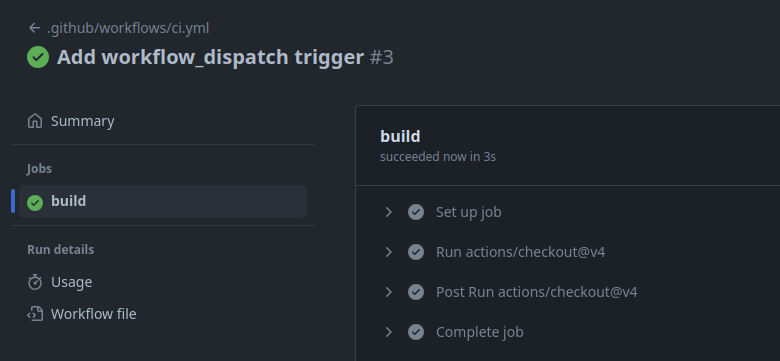Image resolution: width=780 pixels, height=361 pixels.
Task: Go to .github/workflows/ci.yml link
Action: (x=128, y=28)
